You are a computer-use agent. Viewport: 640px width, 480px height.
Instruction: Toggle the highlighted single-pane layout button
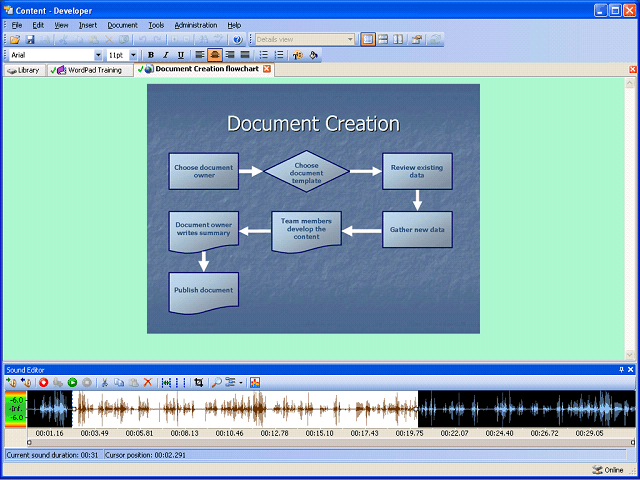(x=368, y=40)
